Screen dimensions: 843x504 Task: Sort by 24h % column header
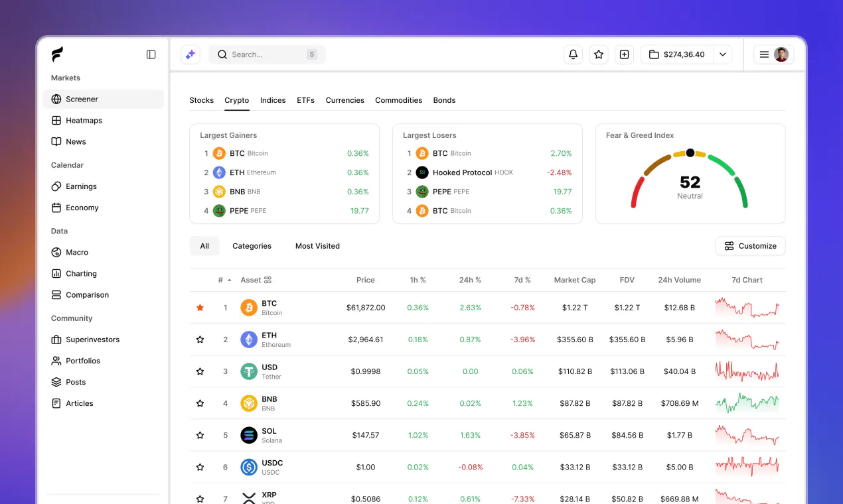(470, 280)
